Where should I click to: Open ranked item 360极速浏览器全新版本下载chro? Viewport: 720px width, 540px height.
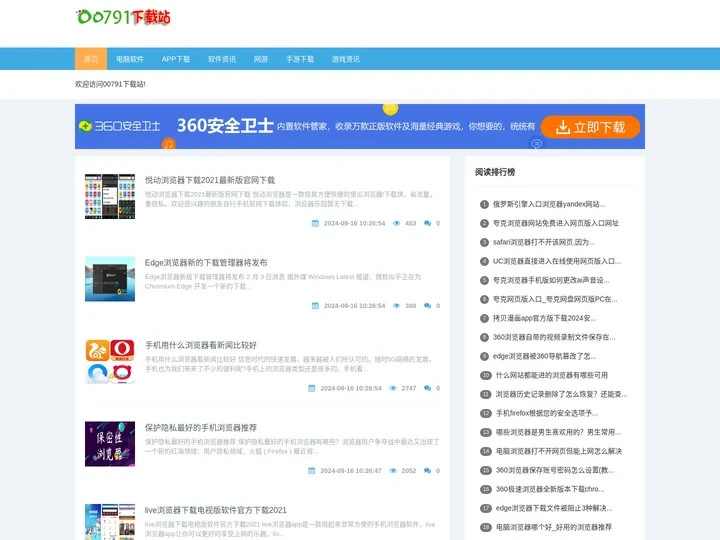[x=550, y=489]
